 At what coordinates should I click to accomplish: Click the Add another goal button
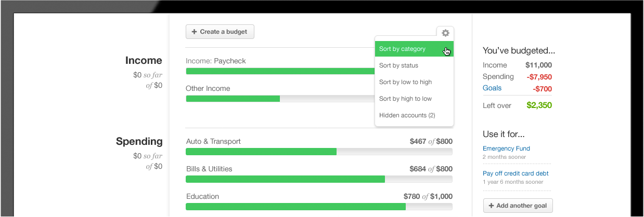pos(518,206)
